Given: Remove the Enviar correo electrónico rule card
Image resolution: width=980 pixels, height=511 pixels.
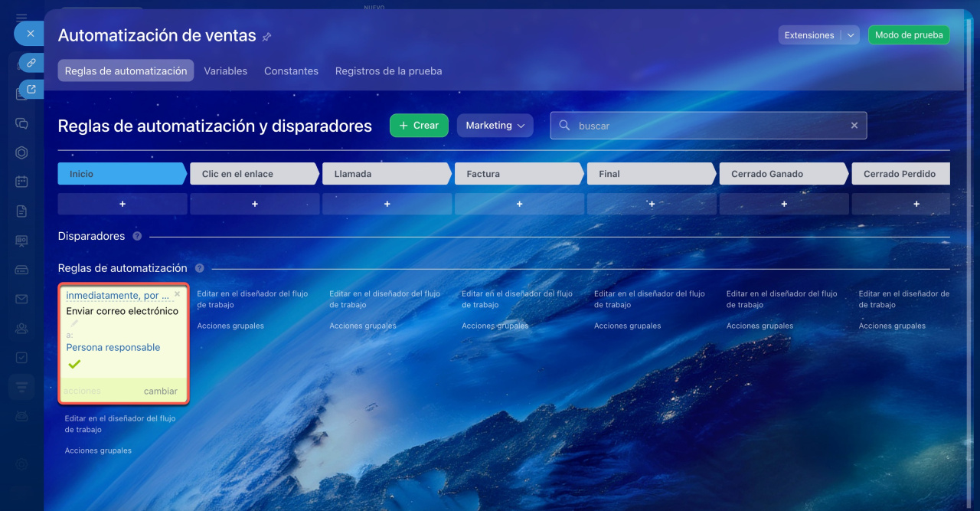Looking at the screenshot, I should click(178, 293).
